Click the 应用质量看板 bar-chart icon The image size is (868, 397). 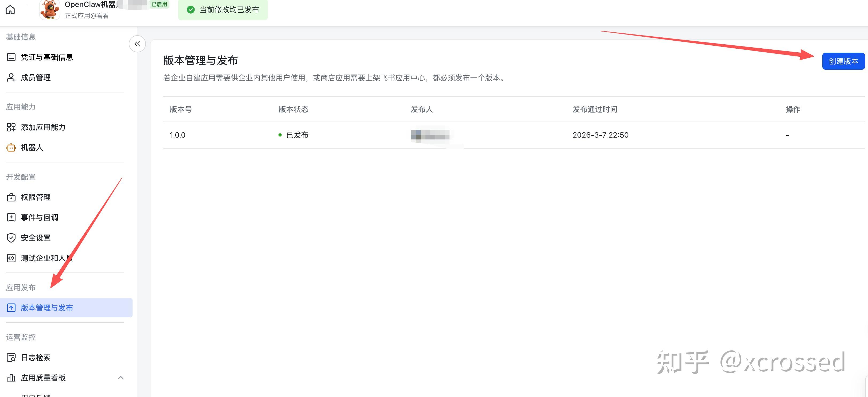tap(11, 378)
